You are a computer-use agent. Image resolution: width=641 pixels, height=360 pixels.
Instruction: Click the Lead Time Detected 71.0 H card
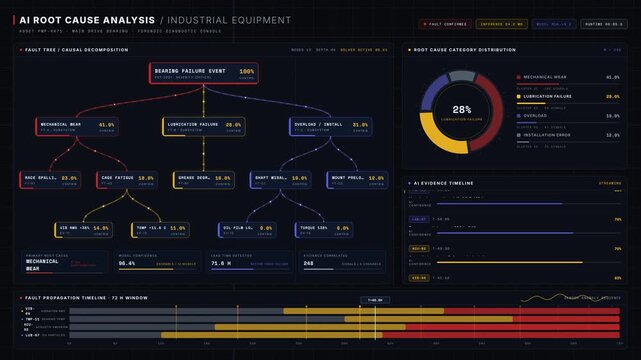tap(249, 262)
